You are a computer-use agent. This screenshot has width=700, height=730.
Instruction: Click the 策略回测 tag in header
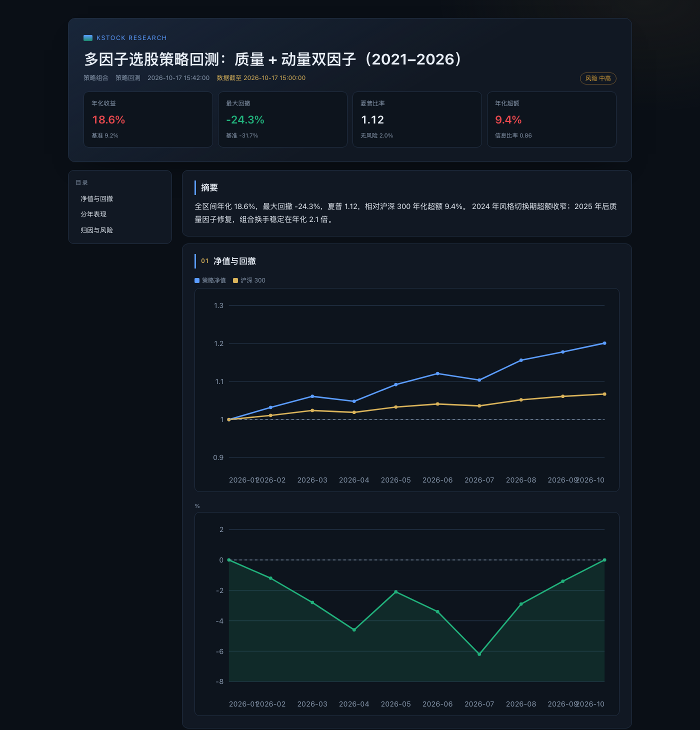click(x=128, y=78)
